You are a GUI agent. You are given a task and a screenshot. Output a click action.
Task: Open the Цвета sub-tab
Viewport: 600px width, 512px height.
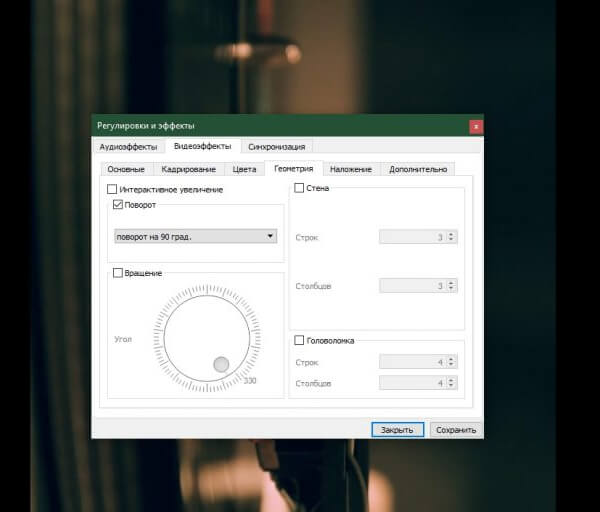(242, 169)
